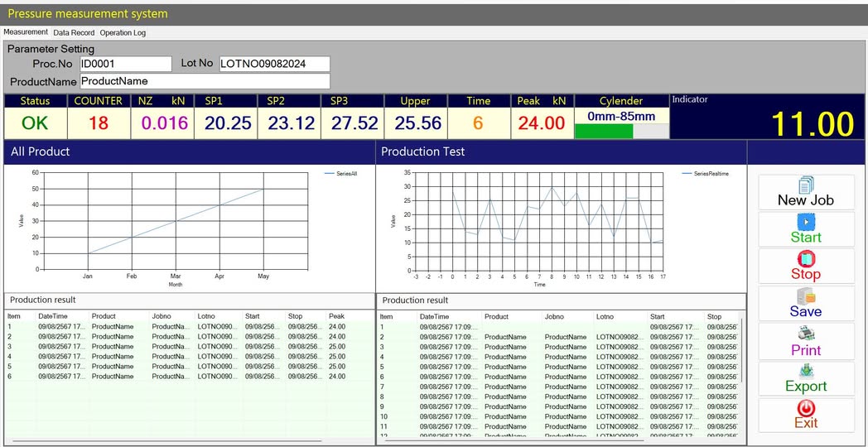Select the Measurement tab
Viewport: 868px width, 447px height.
(x=26, y=32)
